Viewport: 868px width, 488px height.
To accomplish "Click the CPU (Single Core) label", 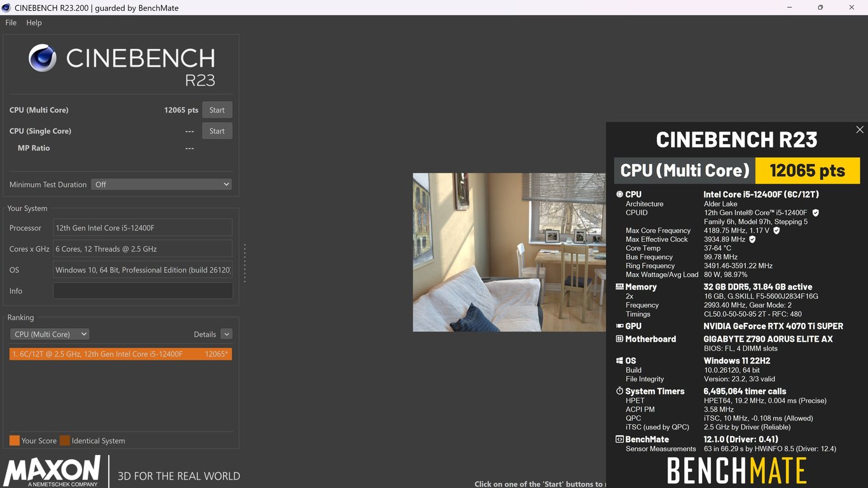I will tap(40, 131).
